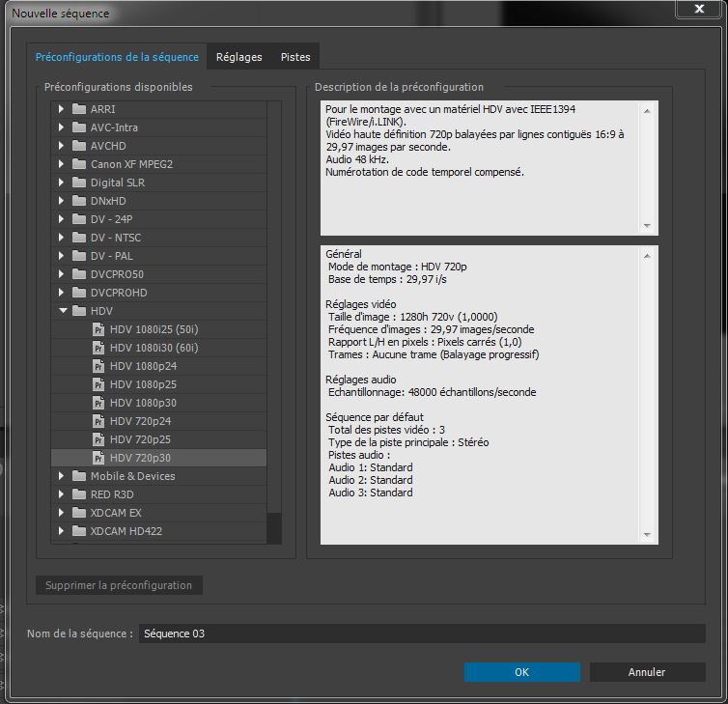Click the AVCHD folder icon
The image size is (728, 704).
(79, 146)
